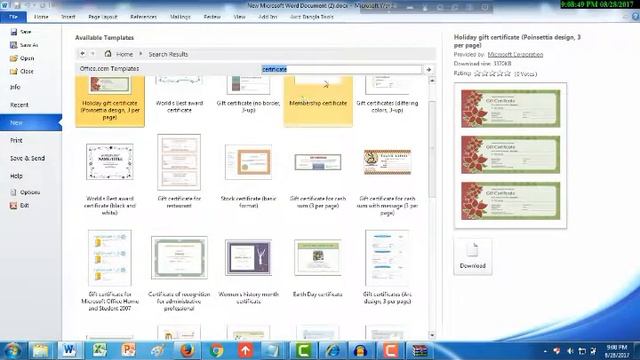Open the References tab
The image size is (640, 360).
143,17
